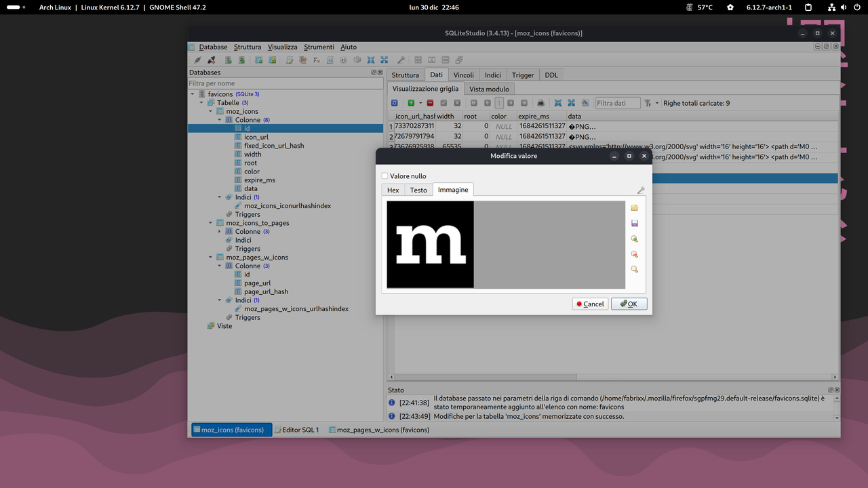Expand Colonne under moz_icons_to_pages
The width and height of the screenshot is (868, 488).
(x=220, y=232)
